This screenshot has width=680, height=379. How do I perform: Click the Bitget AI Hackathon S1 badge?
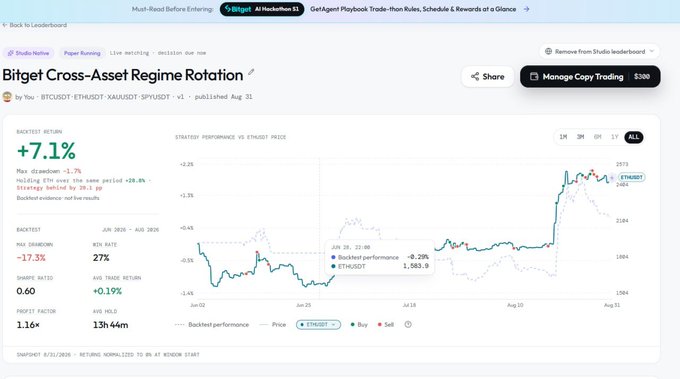(x=262, y=9)
